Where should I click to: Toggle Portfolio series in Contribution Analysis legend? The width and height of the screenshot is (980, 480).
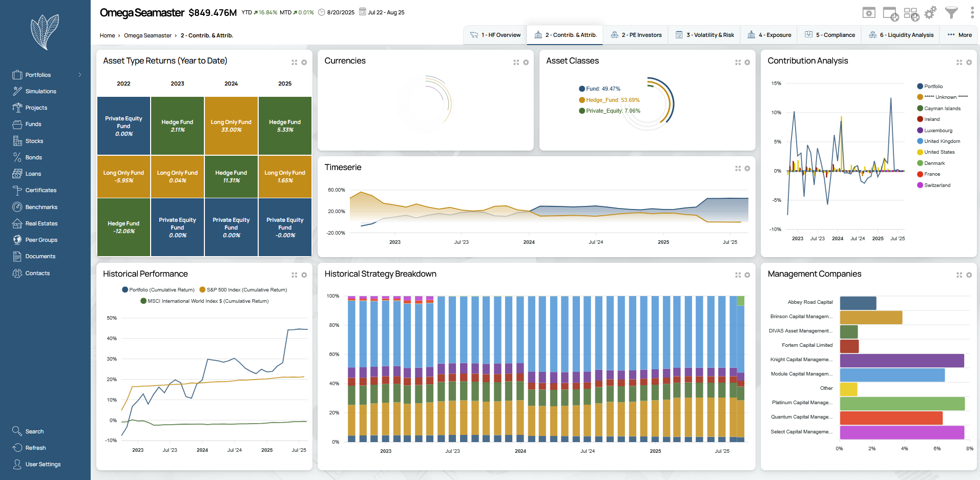[x=930, y=87]
